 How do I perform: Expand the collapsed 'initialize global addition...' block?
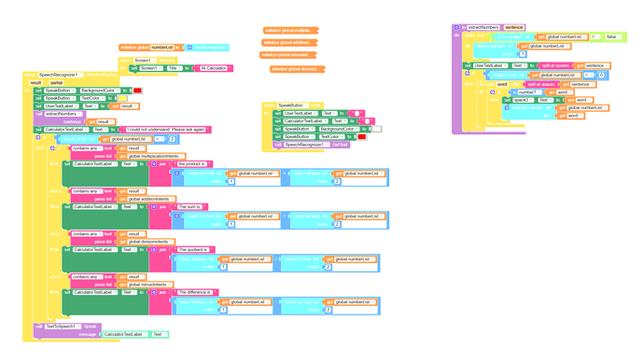pos(289,43)
